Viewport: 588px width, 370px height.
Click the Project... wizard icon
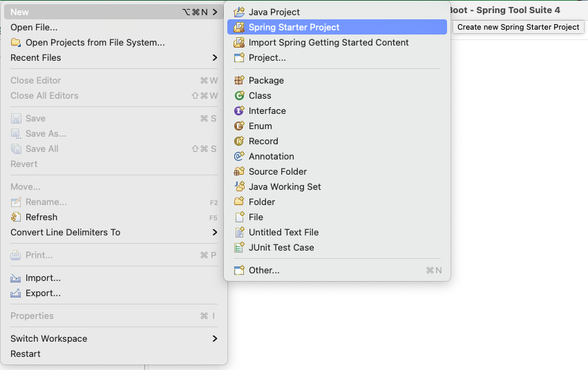point(239,58)
